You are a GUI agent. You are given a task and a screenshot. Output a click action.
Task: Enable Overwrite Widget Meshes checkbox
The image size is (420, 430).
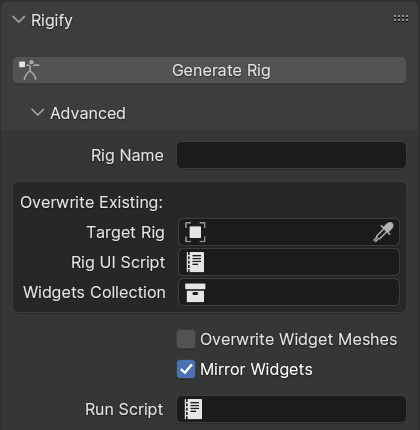point(186,339)
